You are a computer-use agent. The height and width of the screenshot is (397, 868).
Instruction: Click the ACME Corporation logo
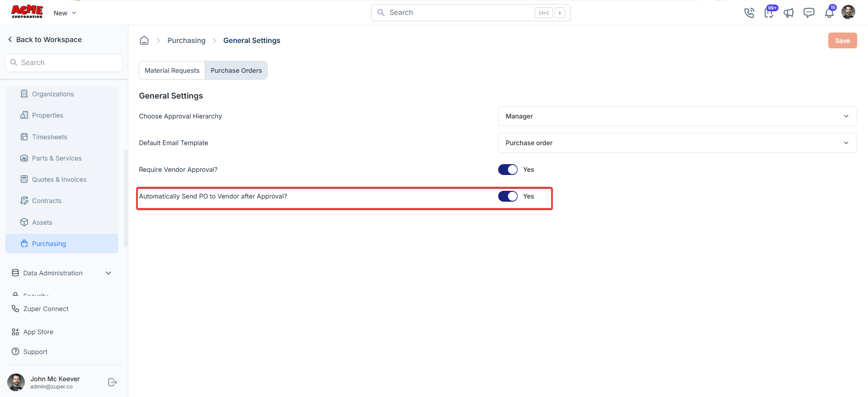[27, 12]
